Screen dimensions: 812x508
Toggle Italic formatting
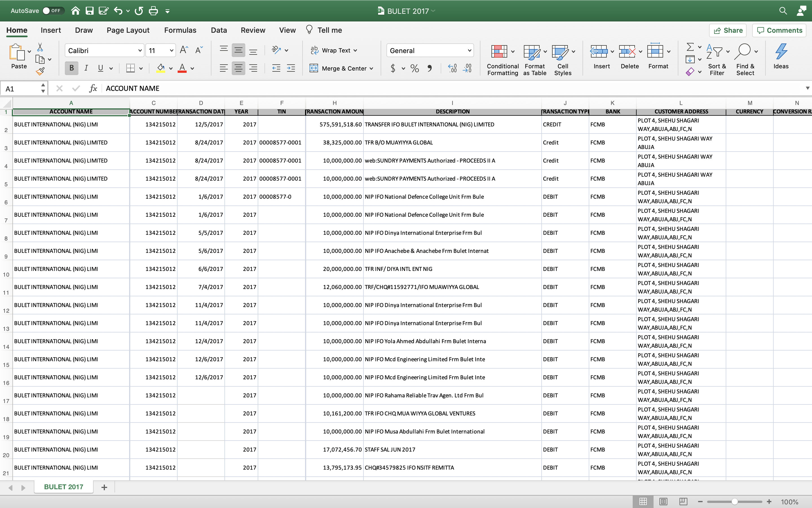[86, 68]
